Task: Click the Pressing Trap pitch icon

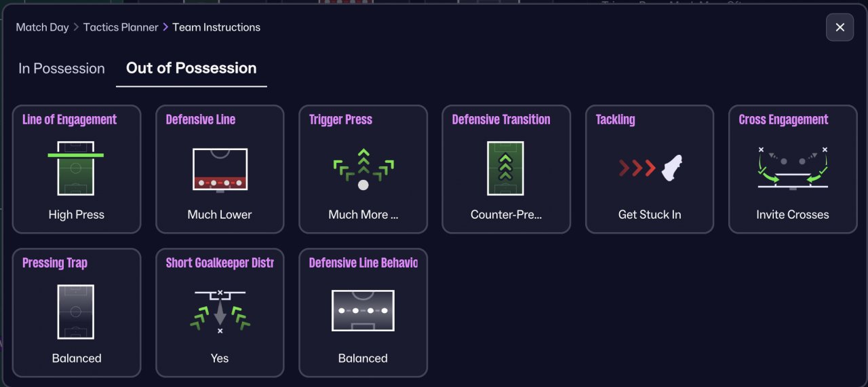Action: pyautogui.click(x=76, y=312)
